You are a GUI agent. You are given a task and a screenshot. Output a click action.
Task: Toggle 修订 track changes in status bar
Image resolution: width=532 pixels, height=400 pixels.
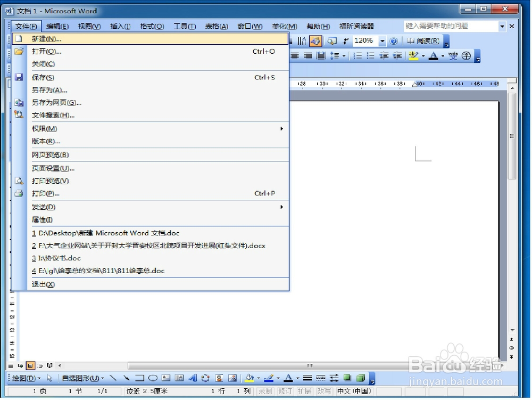tap(284, 391)
